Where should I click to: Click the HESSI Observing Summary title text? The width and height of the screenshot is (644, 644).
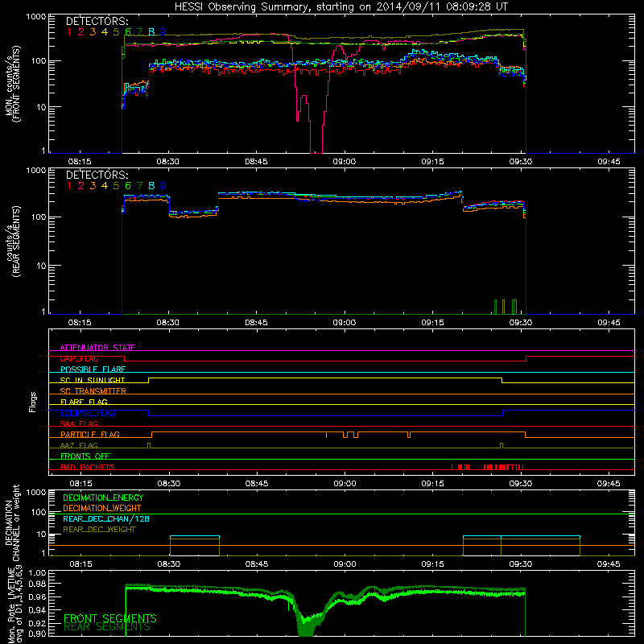341,7
